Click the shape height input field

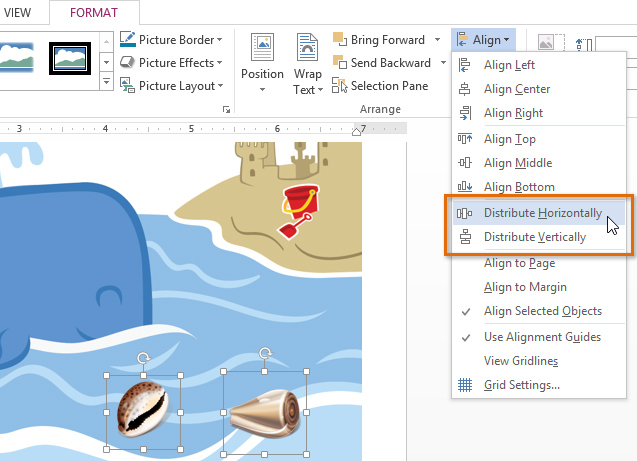(616, 45)
